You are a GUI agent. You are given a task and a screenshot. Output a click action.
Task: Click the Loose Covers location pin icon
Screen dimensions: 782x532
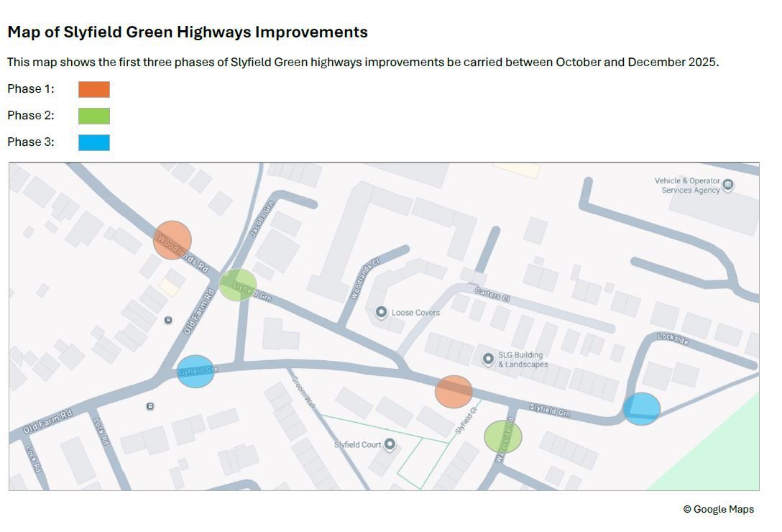point(381,313)
